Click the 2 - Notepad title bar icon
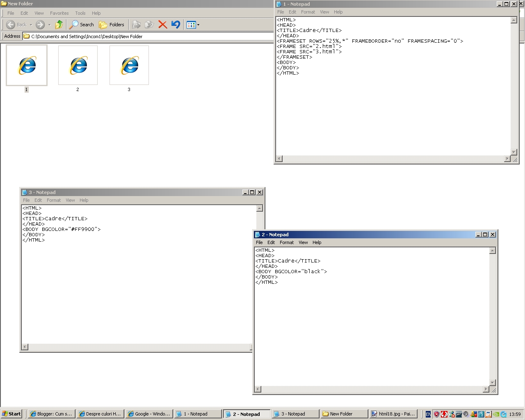This screenshot has height=420, width=525. coord(258,235)
